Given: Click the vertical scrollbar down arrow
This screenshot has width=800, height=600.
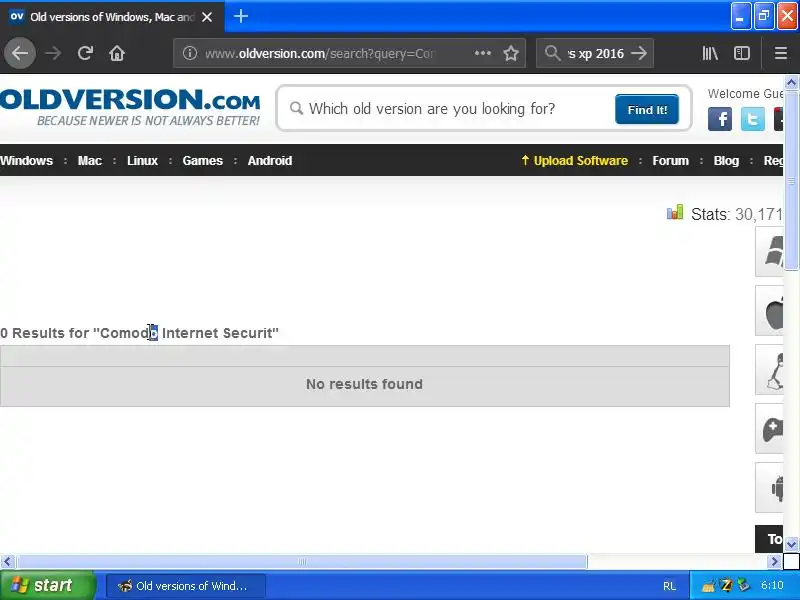Looking at the screenshot, I should click(791, 544).
